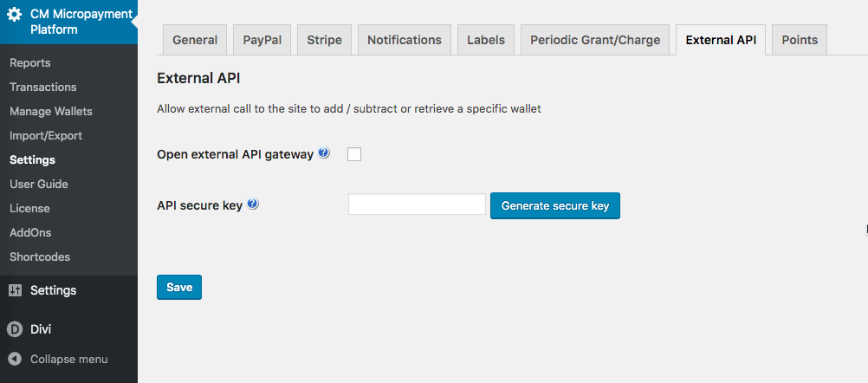Save the External API settings
This screenshot has height=383, width=868.
[179, 287]
